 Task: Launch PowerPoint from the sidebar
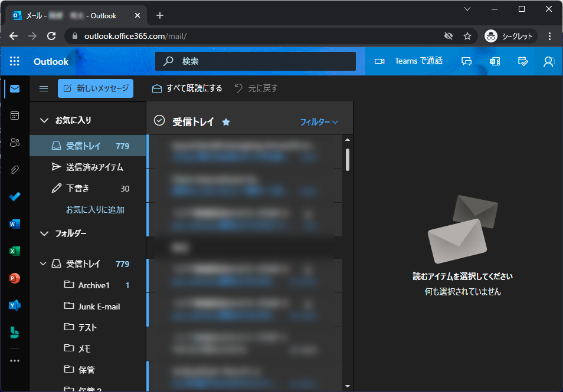(15, 278)
